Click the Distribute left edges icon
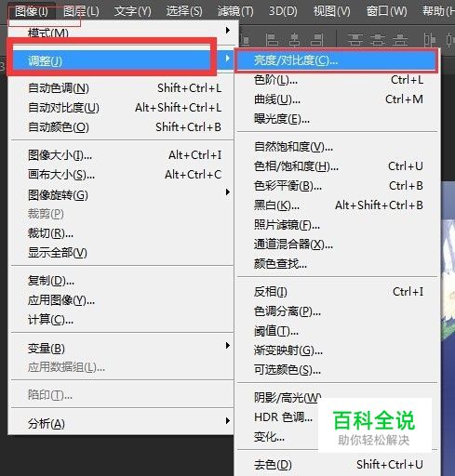The width and height of the screenshot is (455, 476). 430,40
